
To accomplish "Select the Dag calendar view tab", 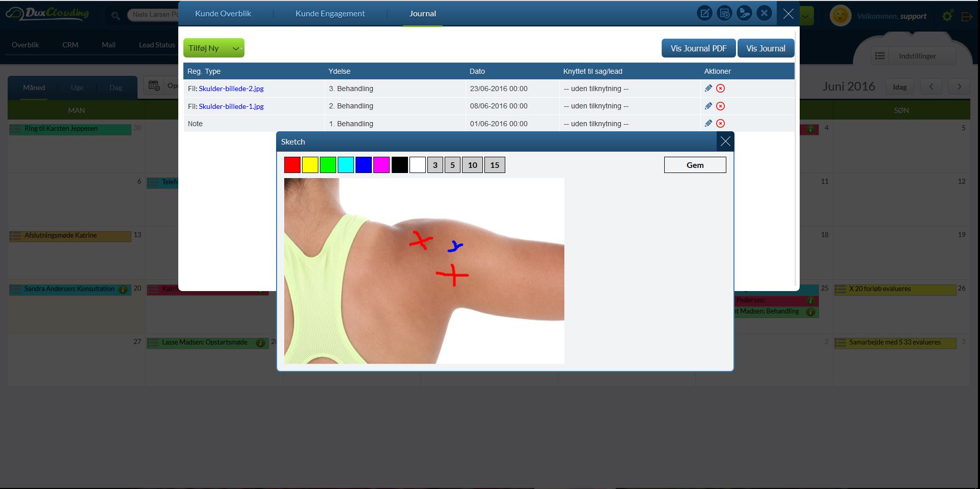I will click(116, 88).
